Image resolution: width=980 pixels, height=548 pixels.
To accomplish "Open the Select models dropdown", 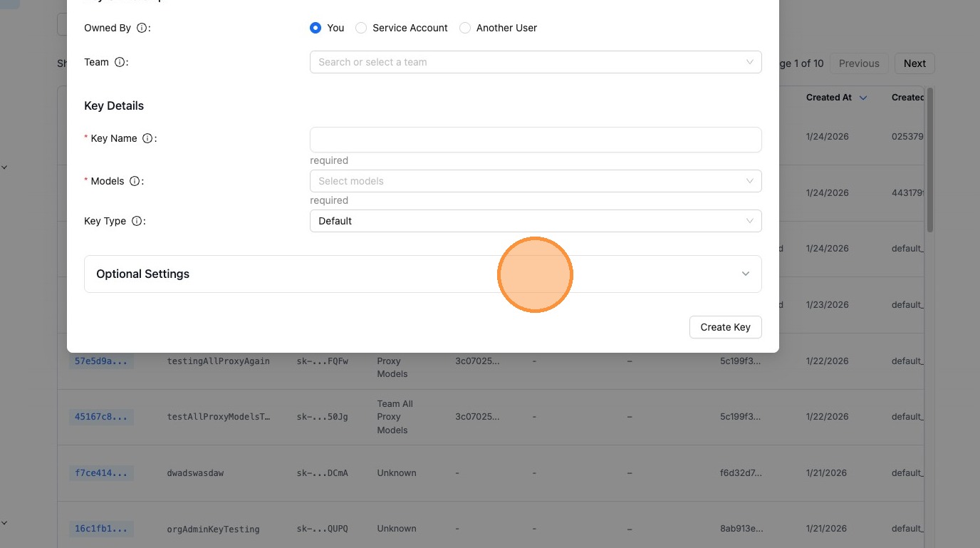I will pos(535,181).
